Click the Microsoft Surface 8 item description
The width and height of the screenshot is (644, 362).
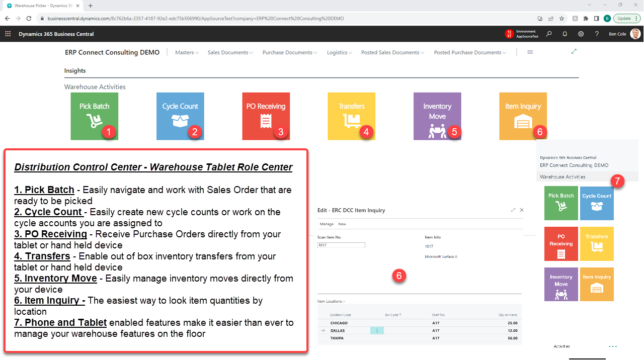(x=441, y=256)
